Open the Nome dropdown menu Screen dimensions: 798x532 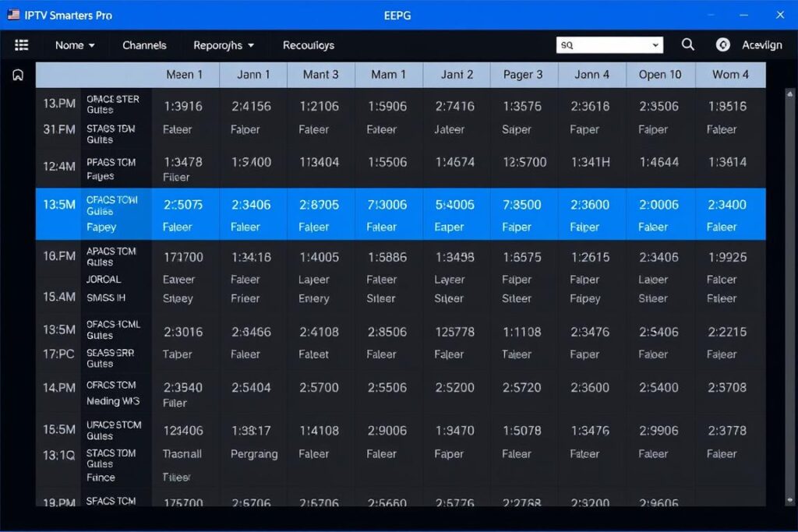74,45
